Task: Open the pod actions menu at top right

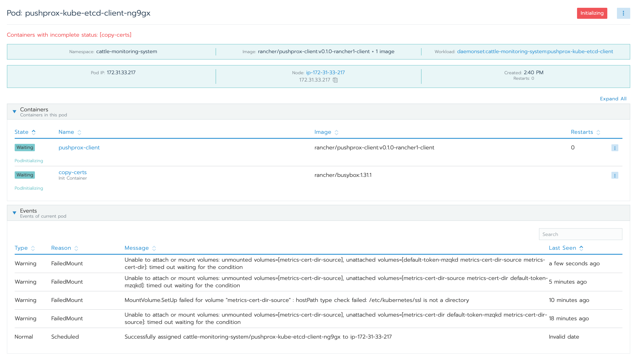Action: (x=624, y=13)
